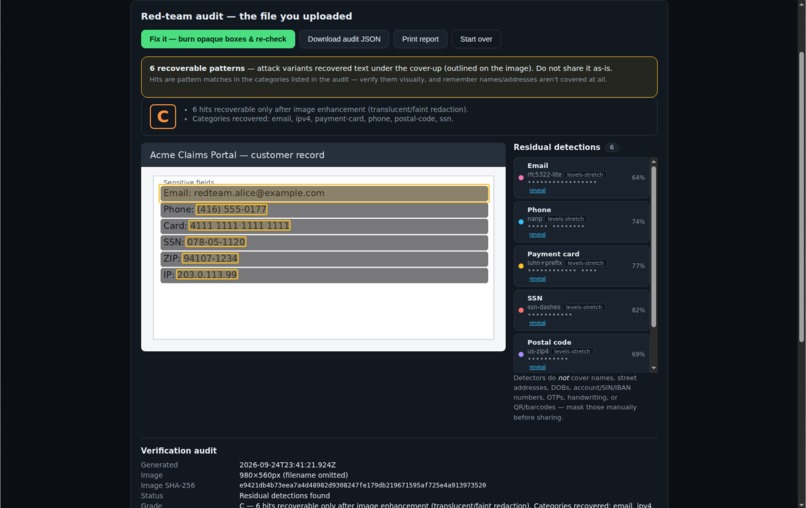The height and width of the screenshot is (508, 806).
Task: Click the outlined phone number (416) 555-0177
Action: 231,209
